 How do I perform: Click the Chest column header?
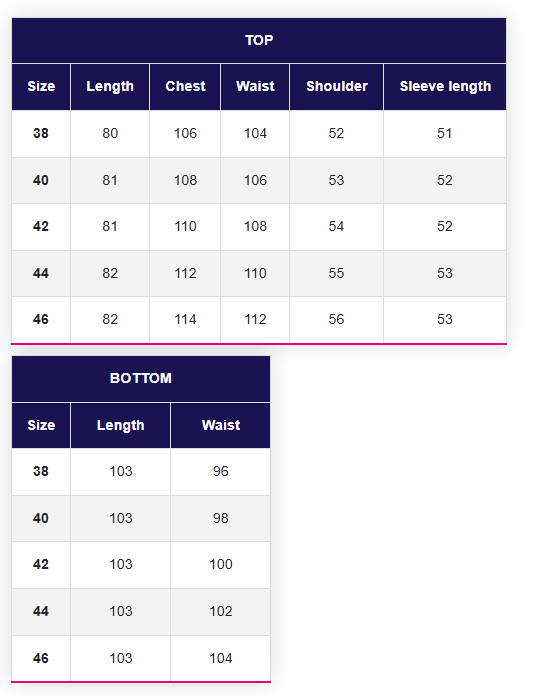pos(185,87)
